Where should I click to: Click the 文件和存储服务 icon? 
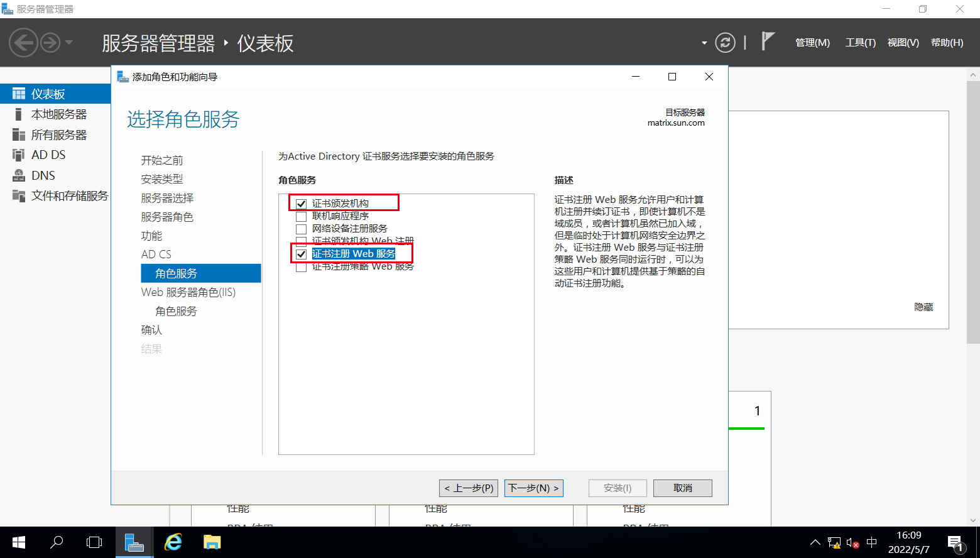coord(19,195)
